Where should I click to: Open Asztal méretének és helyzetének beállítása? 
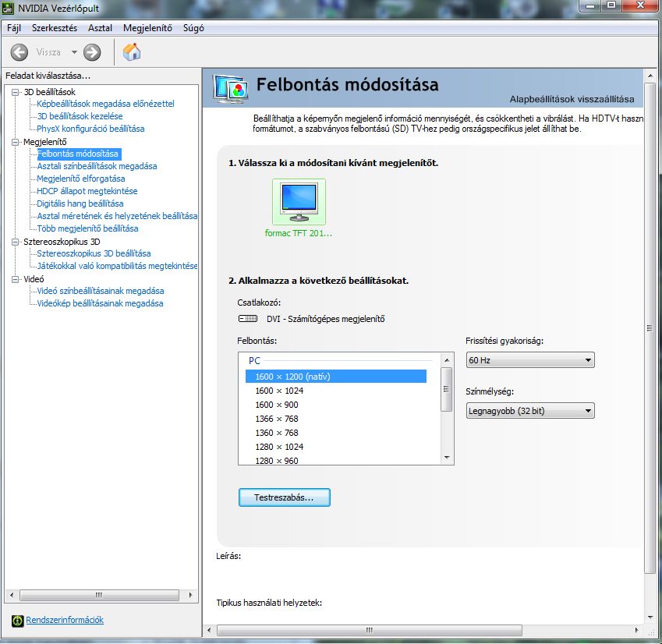(117, 216)
